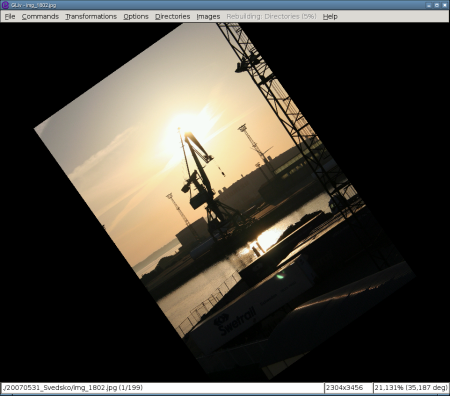Click the GLiv window title text
The image size is (450, 396).
[33, 5]
